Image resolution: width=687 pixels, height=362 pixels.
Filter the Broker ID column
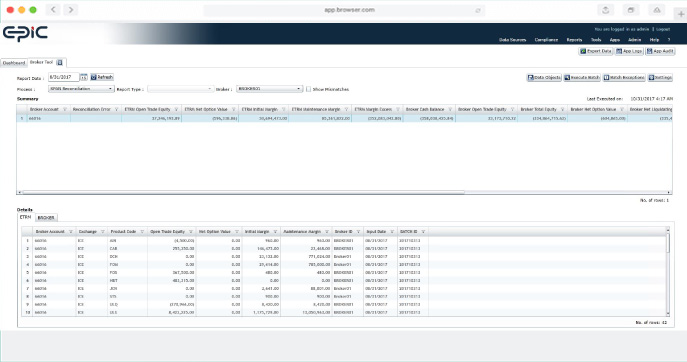pyautogui.click(x=358, y=231)
